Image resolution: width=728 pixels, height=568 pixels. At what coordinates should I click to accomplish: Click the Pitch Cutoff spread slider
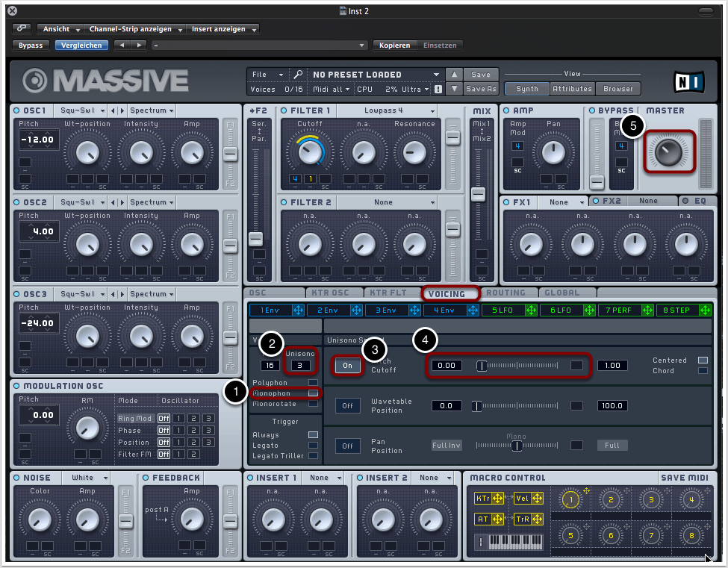(x=518, y=366)
